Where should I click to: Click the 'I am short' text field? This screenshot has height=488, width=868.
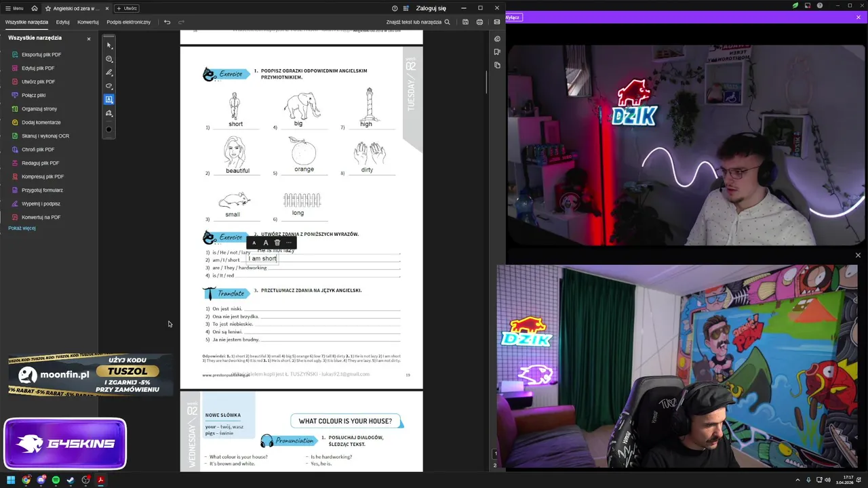tap(262, 259)
